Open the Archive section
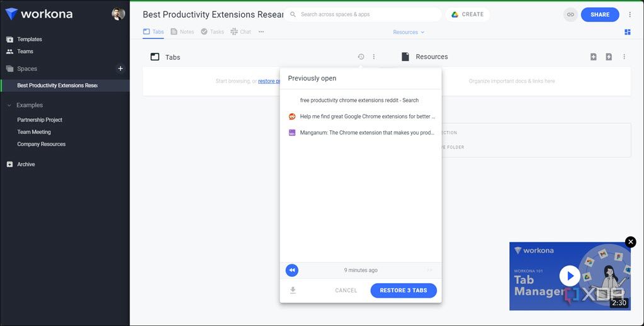Viewport: 644px width, 326px height. tap(26, 164)
